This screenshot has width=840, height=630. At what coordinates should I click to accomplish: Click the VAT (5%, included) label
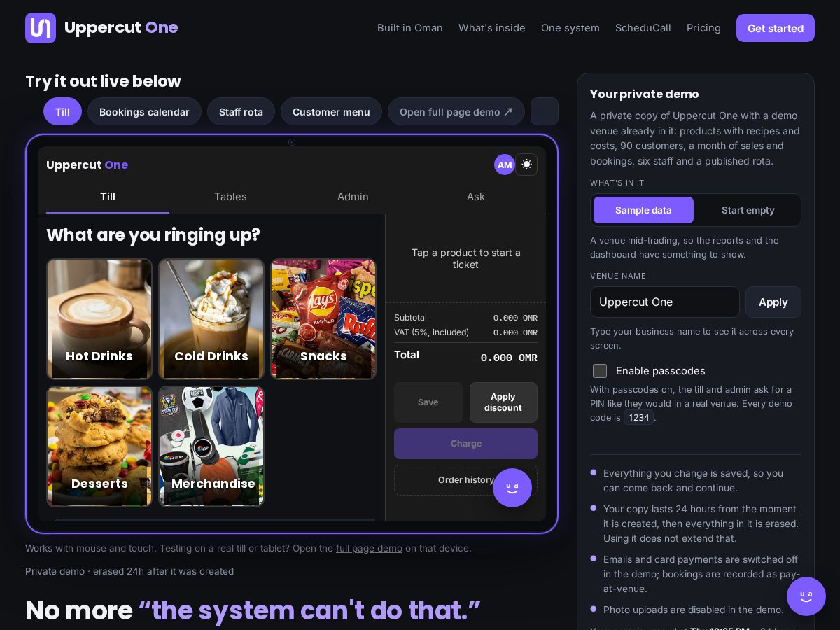[x=431, y=332]
